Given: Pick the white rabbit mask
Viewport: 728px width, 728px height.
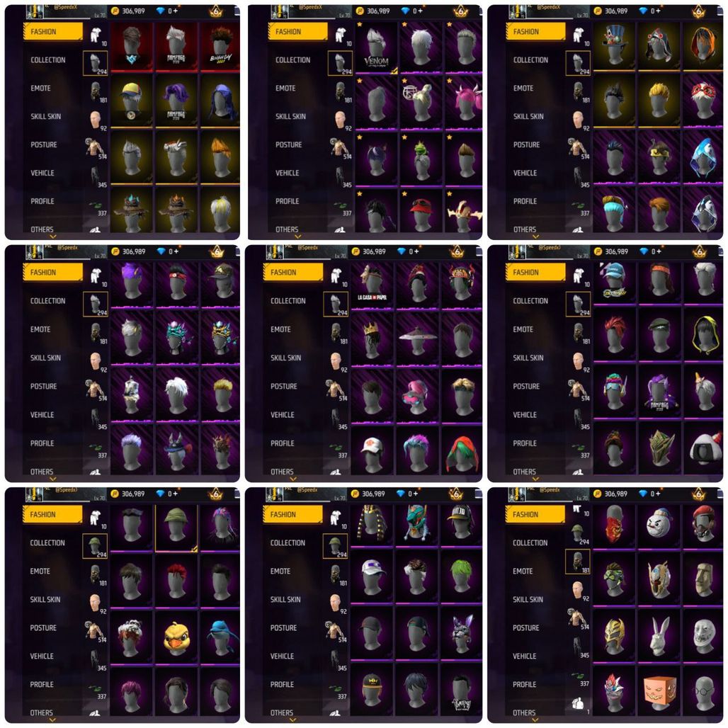Looking at the screenshot, I should click(659, 635).
